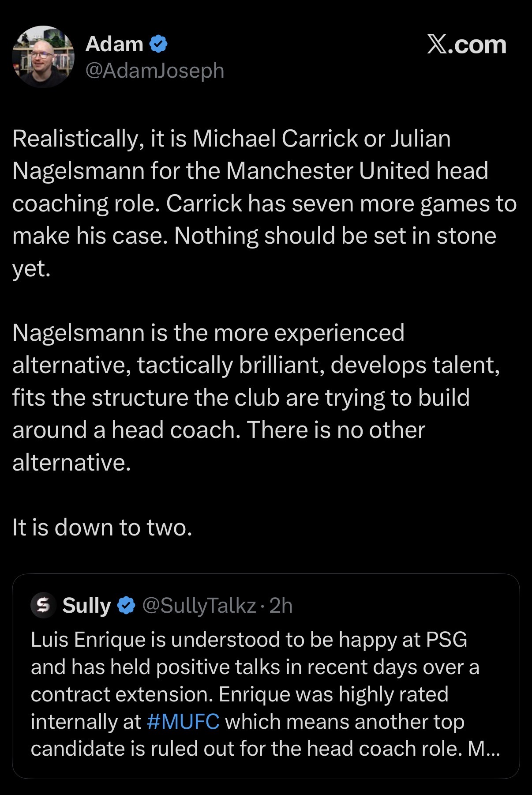Click the word "PSG" in quoted post

tap(446, 639)
